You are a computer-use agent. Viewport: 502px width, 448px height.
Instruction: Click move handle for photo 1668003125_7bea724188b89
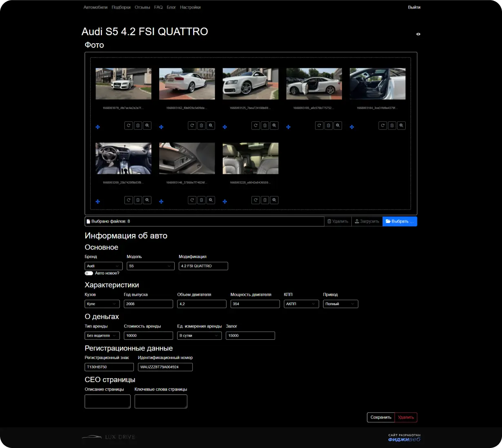tap(225, 127)
